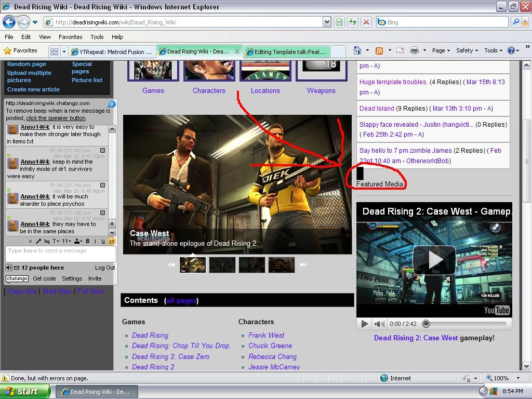Open address bar history dropdown
Viewport: 532px width, 399px height.
pyautogui.click(x=327, y=22)
